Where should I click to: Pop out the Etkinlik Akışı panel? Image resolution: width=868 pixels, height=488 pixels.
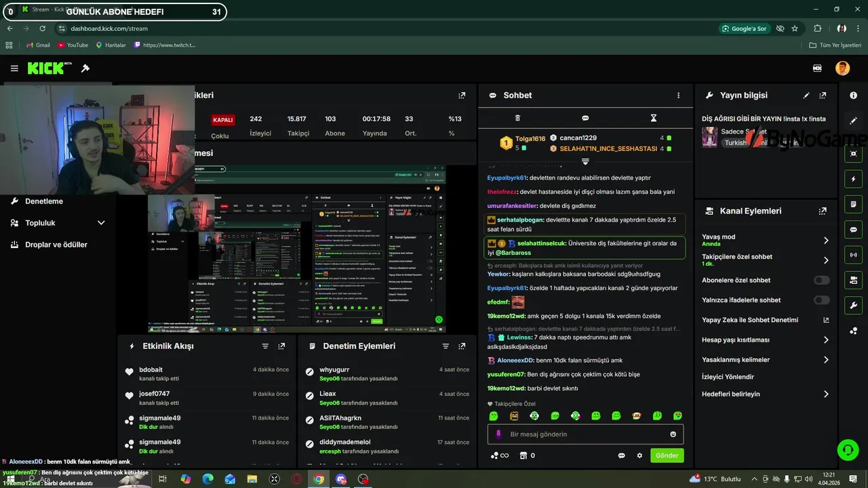(281, 346)
